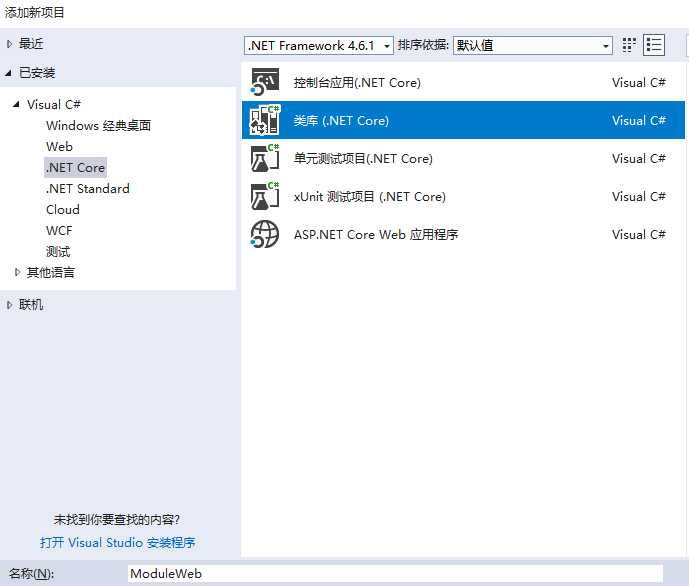
Task: Click the 已安装 section label
Action: (x=37, y=73)
